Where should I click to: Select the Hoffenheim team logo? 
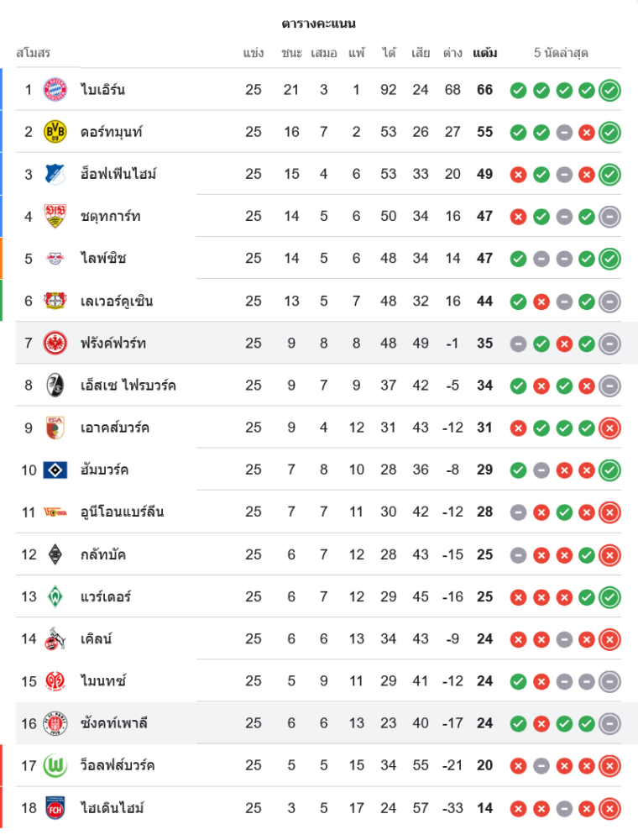click(55, 175)
